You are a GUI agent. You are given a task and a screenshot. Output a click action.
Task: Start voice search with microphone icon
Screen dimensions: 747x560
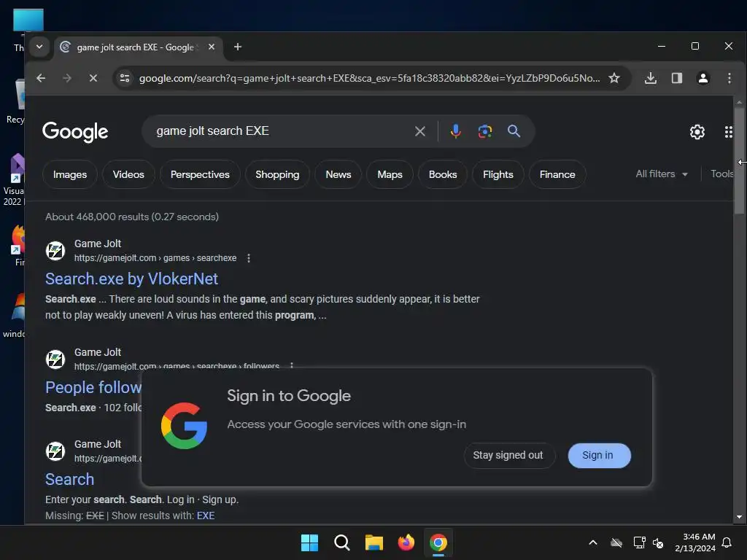[455, 131]
